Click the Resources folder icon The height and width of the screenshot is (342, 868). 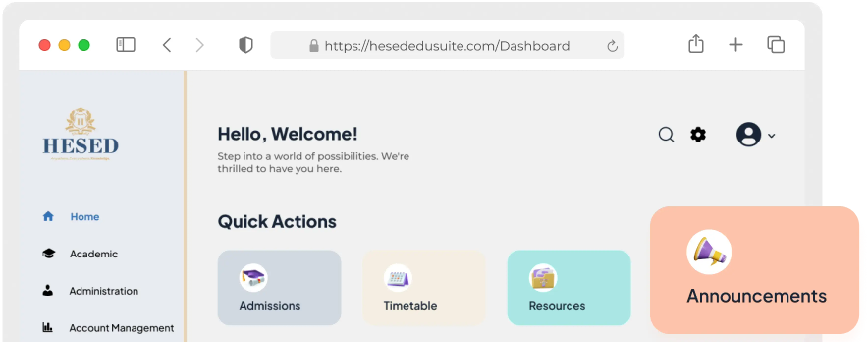pos(543,278)
